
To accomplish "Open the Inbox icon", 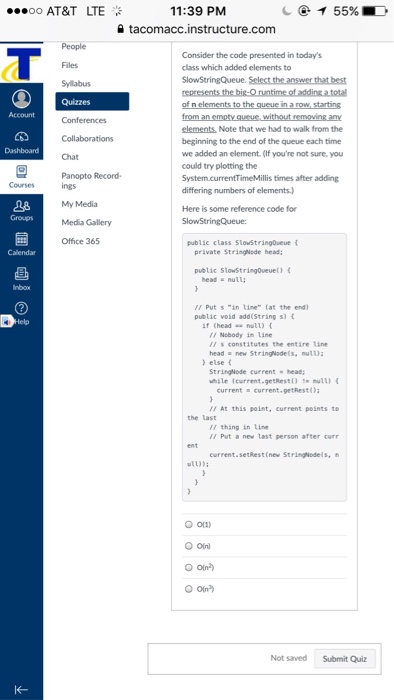I will tap(21, 273).
